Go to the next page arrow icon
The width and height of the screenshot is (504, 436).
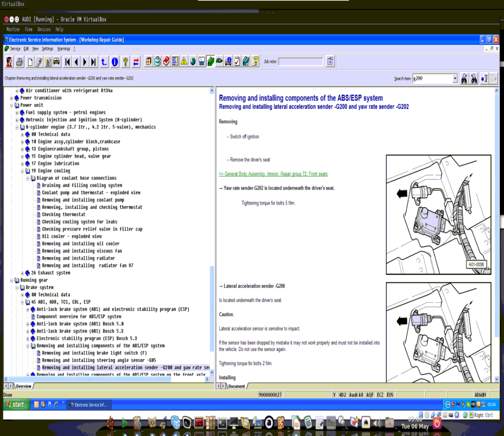[85, 62]
